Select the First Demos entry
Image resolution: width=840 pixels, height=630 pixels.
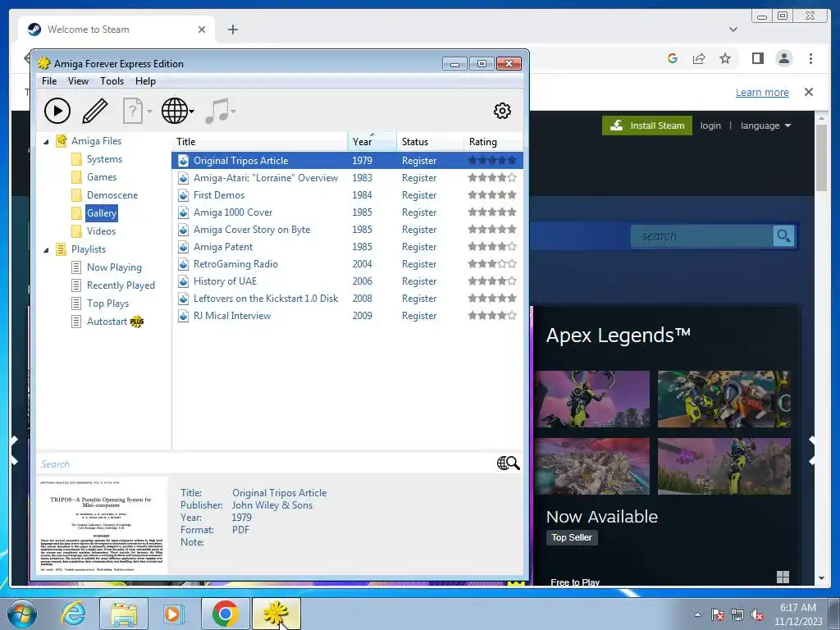pos(347,195)
